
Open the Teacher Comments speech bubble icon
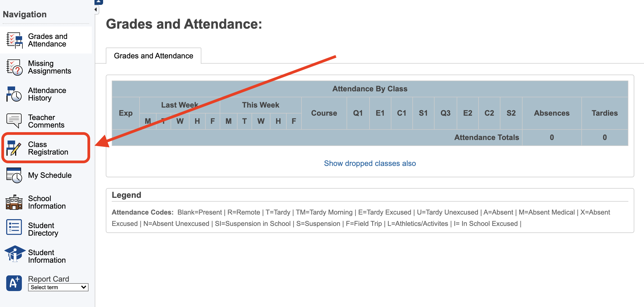[14, 121]
